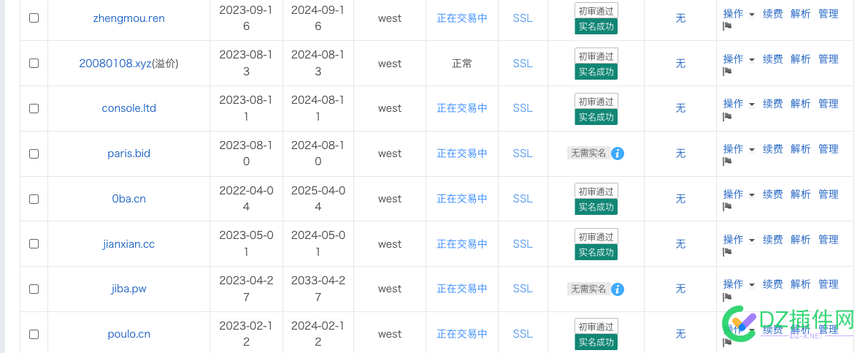The image size is (868, 353).
Task: Open 操作 menu for 0ba.cn
Action: (739, 194)
